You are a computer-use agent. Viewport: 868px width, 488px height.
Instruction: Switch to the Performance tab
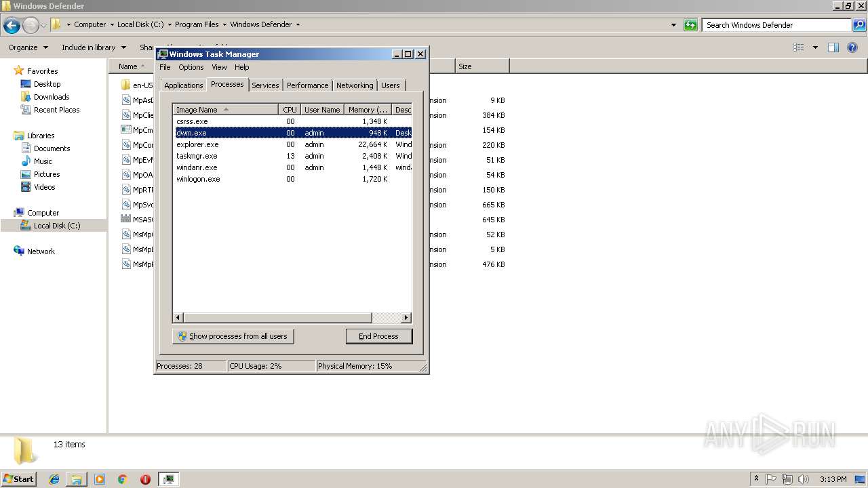point(307,85)
